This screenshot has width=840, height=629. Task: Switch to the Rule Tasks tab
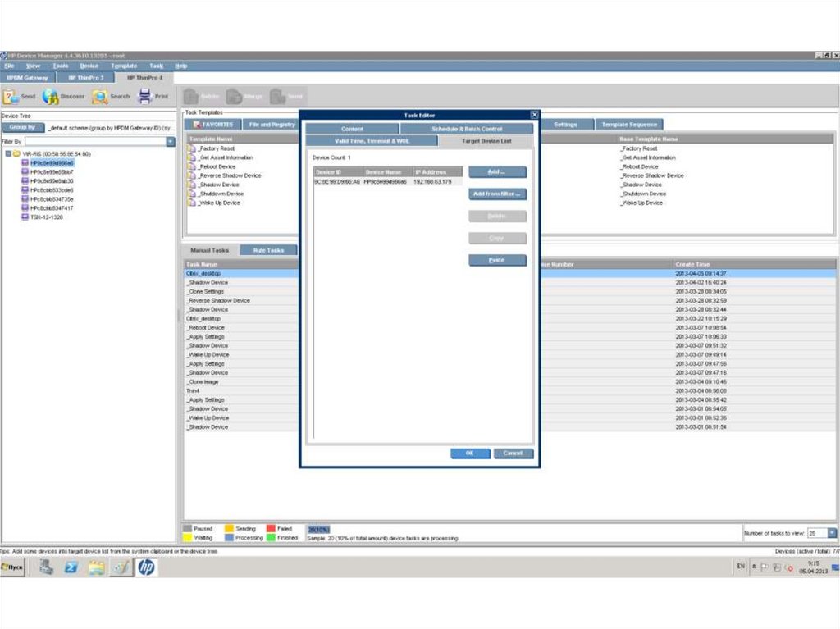pos(268,250)
